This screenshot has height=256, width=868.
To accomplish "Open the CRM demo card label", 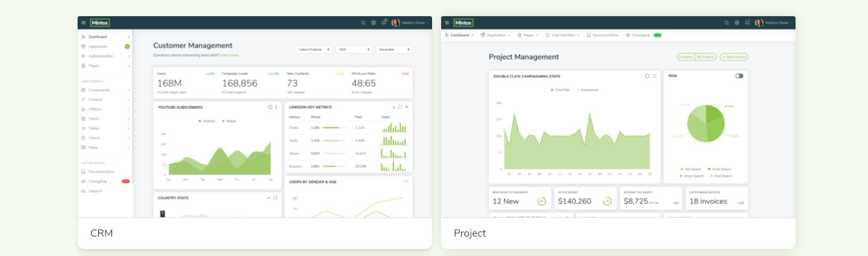I will 102,233.
